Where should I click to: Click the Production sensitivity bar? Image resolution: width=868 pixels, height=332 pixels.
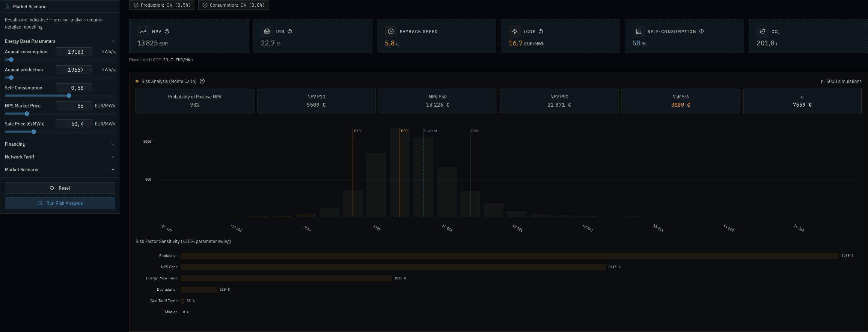coord(510,256)
